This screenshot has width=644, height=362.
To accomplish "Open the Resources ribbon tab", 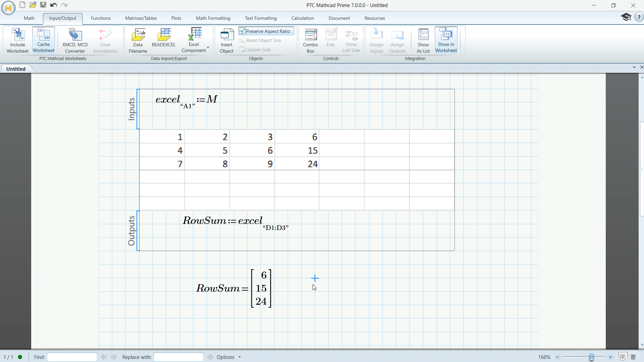I will pos(375,18).
